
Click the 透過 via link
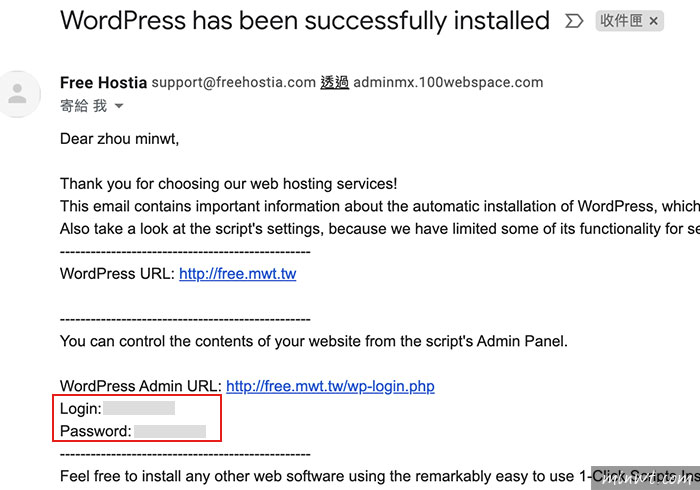tap(334, 83)
